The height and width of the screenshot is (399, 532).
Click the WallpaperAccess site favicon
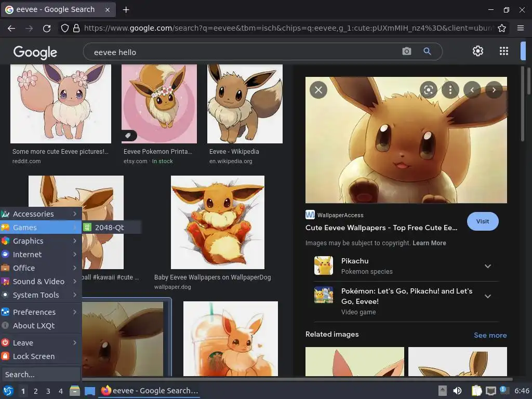pos(310,215)
